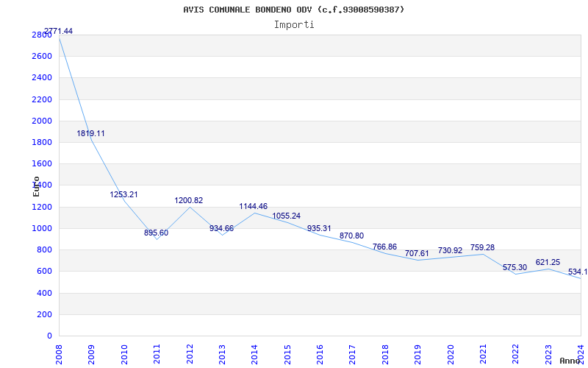588x368 pixels.
Task: Select the 935.31 data label
Action: [x=319, y=228]
